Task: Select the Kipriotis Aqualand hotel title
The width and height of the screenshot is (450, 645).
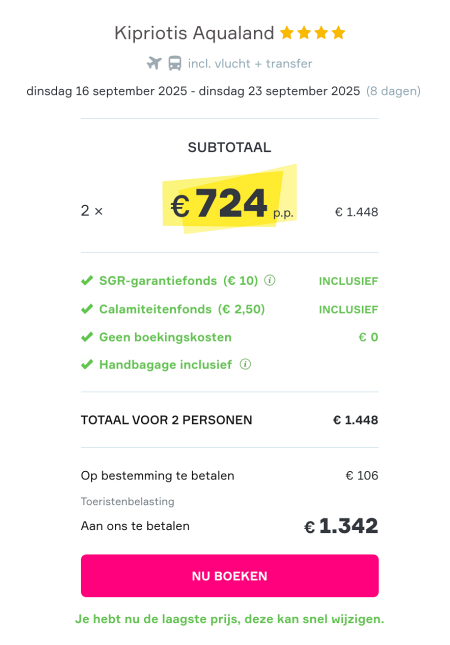Action: [x=194, y=33]
